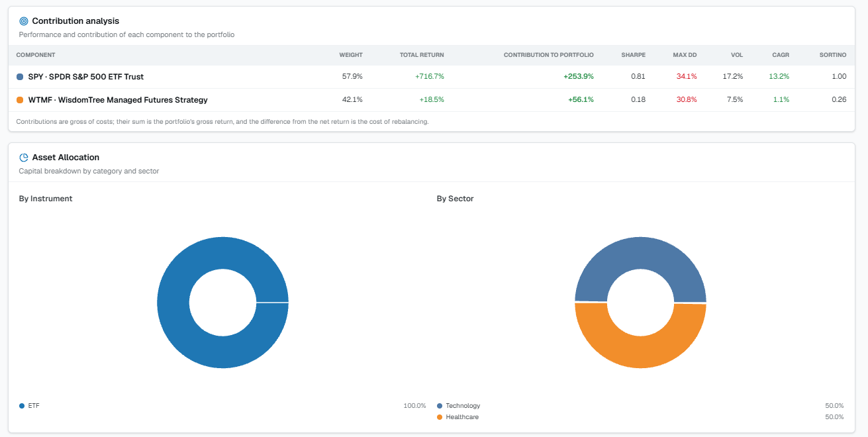Click WTMF weight value 42.1%
Viewport: 868px width, 437px height.
point(352,100)
